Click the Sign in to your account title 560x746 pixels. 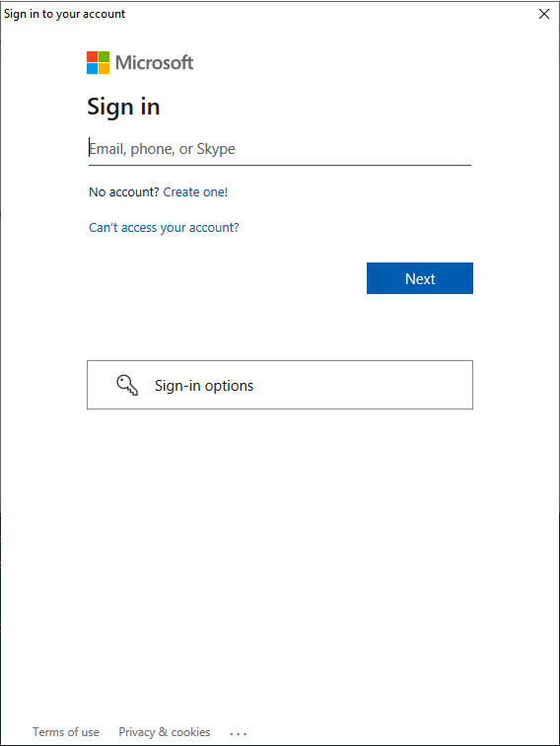click(65, 14)
